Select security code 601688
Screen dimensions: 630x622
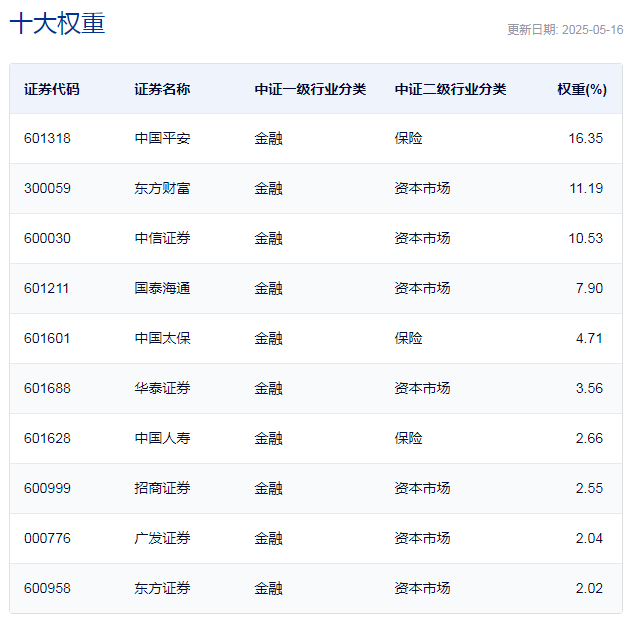tap(47, 388)
